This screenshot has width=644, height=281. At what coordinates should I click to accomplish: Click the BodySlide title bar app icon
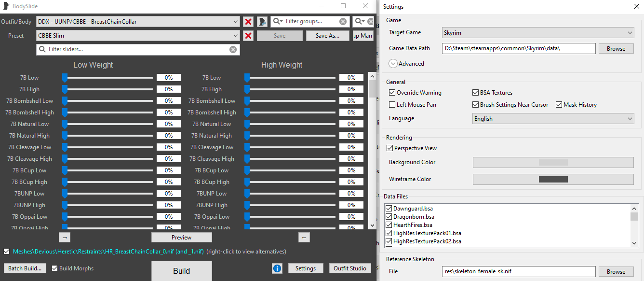point(6,6)
